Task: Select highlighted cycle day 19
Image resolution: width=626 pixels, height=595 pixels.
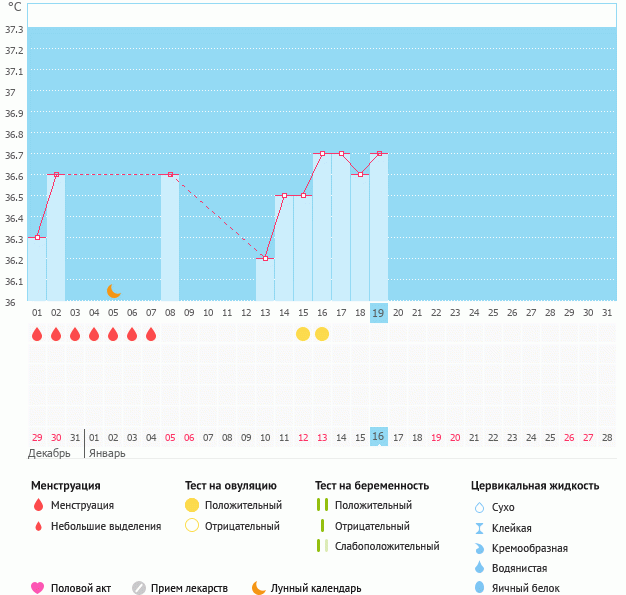Action: point(379,313)
